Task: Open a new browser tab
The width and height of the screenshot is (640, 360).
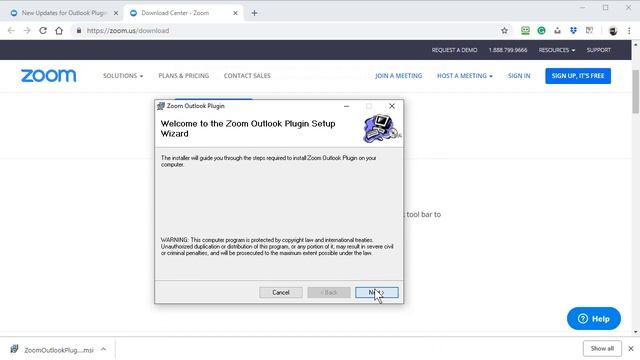Action: 254,13
